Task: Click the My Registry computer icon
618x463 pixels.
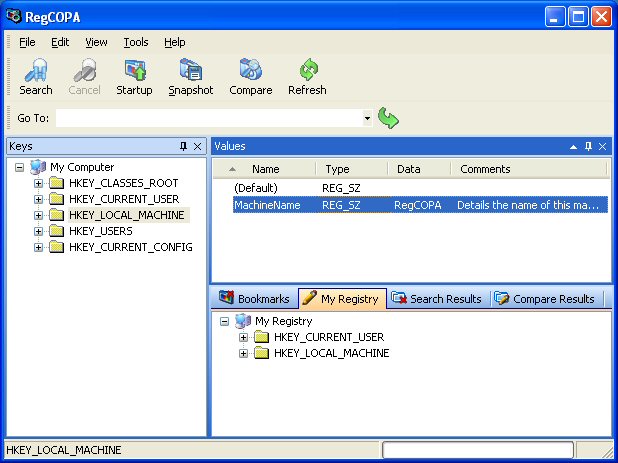Action: (x=243, y=321)
